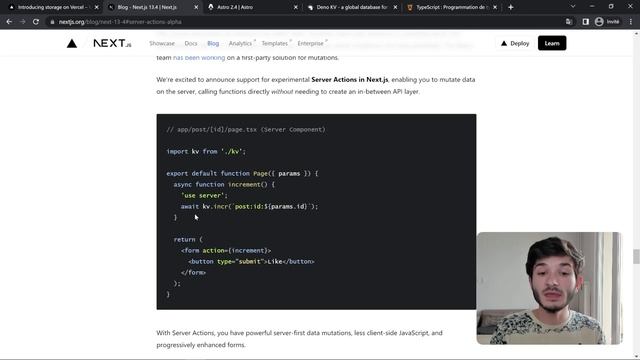
Task: Switch to Introducing storage on Vercel tab
Action: coord(51,7)
